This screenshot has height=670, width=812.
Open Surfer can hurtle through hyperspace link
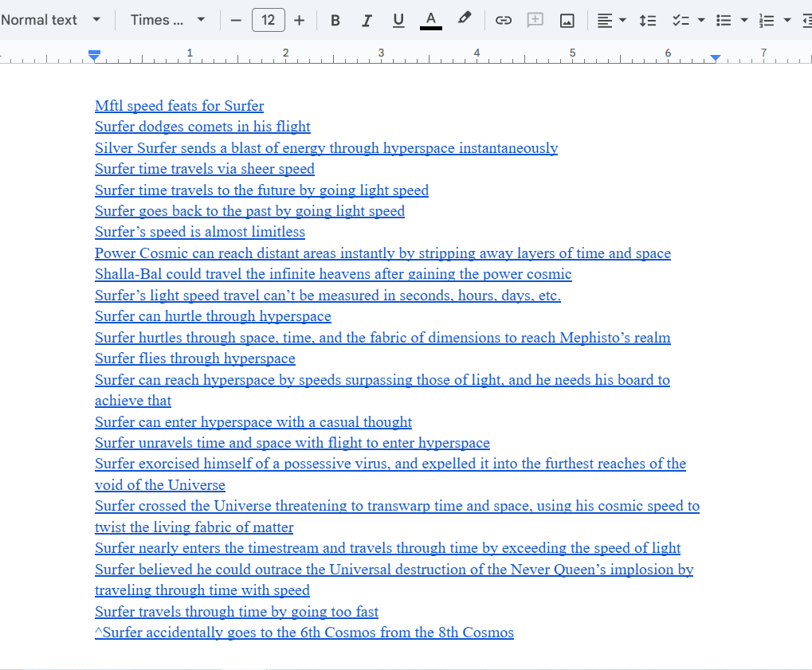tap(213, 316)
